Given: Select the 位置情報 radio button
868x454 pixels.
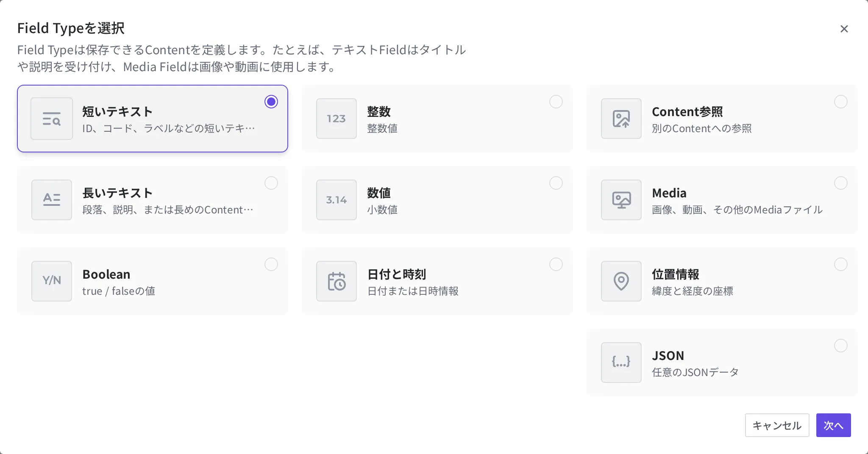Looking at the screenshot, I should (841, 264).
